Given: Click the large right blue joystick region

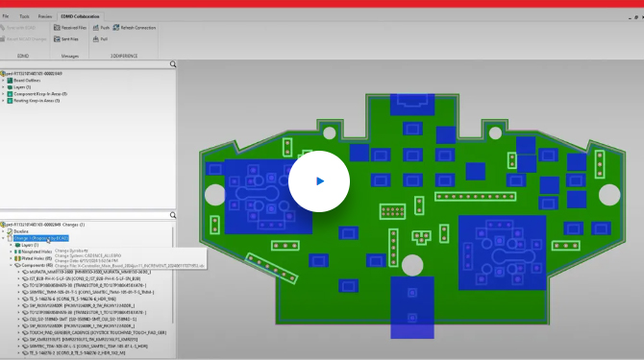Looking at the screenshot, I should tap(502, 252).
